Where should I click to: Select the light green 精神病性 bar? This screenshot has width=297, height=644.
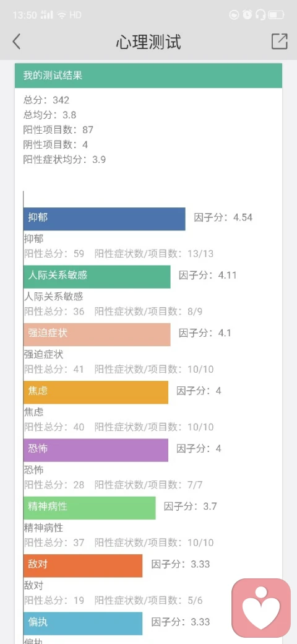point(90,508)
